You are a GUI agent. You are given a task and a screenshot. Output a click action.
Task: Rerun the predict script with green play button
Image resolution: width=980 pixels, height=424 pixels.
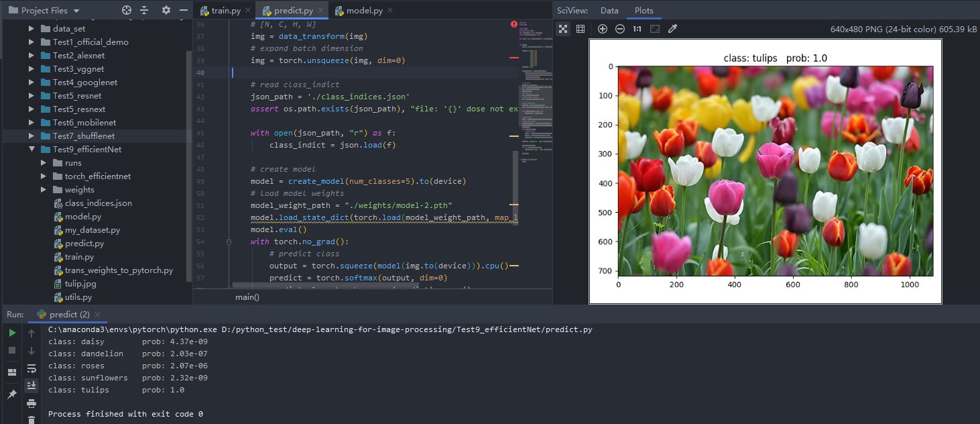click(12, 333)
